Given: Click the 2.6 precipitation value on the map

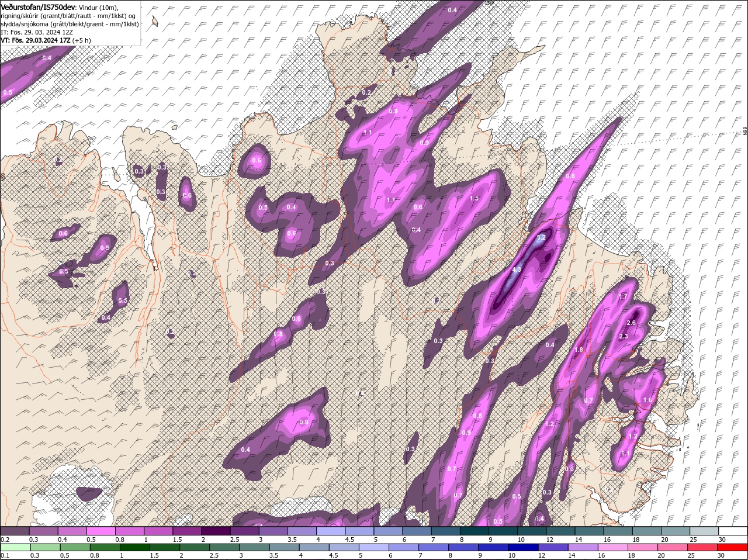Looking at the screenshot, I should pyautogui.click(x=631, y=323).
